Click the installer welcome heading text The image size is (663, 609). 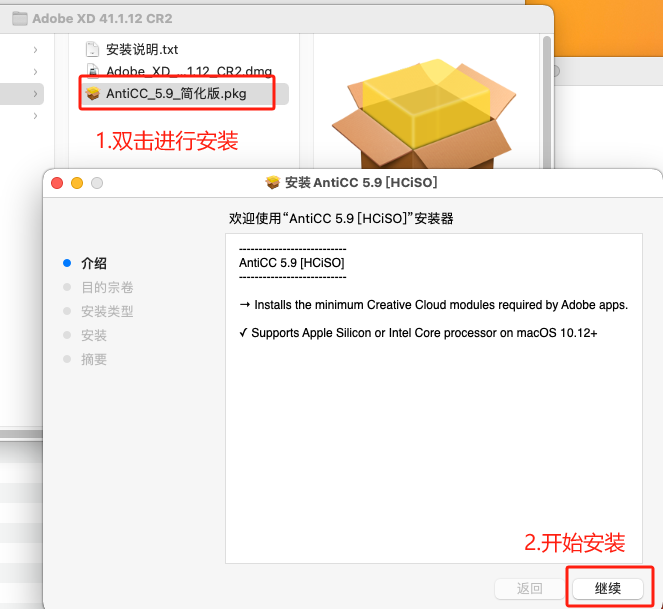tap(341, 218)
